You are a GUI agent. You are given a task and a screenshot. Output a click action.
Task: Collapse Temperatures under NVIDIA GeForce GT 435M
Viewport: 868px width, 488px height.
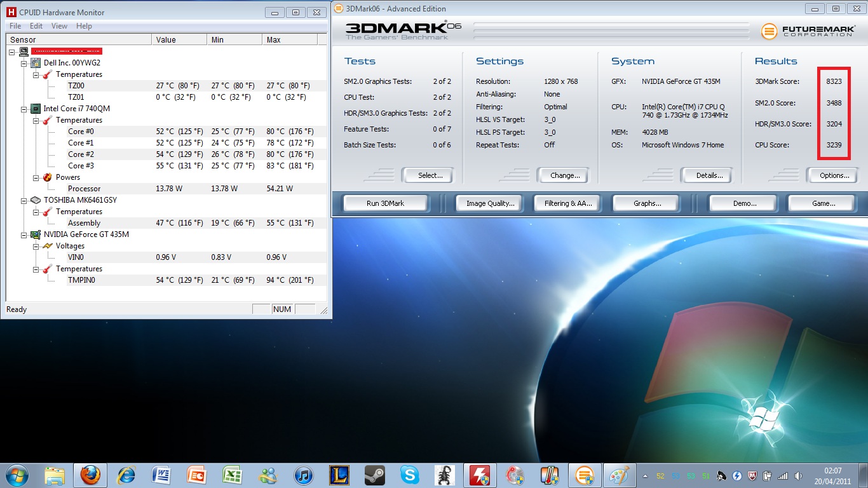click(x=36, y=269)
